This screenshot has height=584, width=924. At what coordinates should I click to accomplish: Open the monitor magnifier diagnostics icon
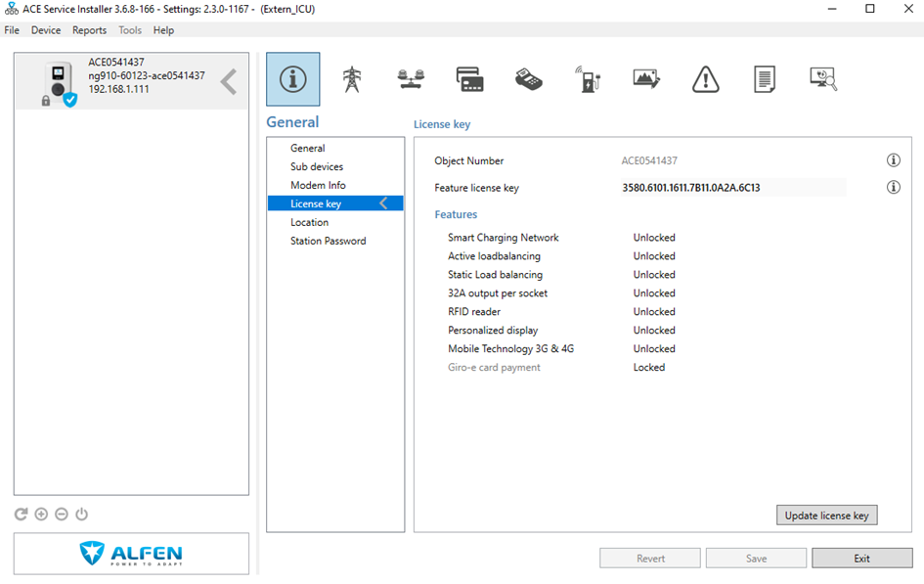click(823, 79)
